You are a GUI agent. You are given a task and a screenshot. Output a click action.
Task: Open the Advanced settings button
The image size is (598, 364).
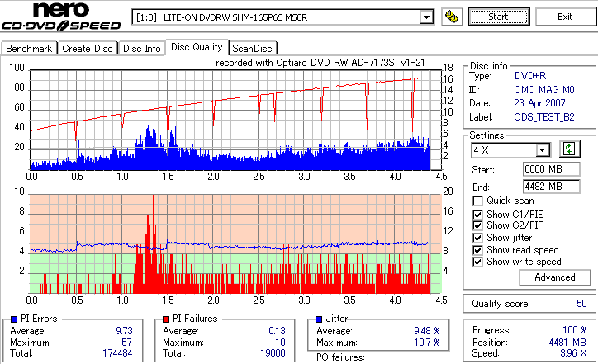click(x=555, y=277)
